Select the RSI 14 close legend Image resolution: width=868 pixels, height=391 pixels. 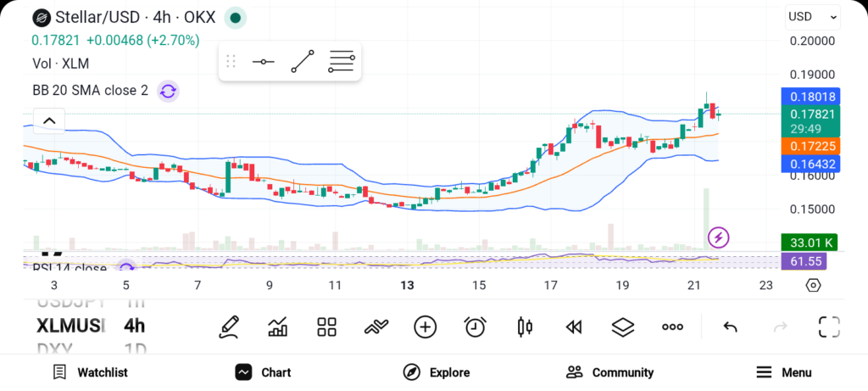(70, 268)
